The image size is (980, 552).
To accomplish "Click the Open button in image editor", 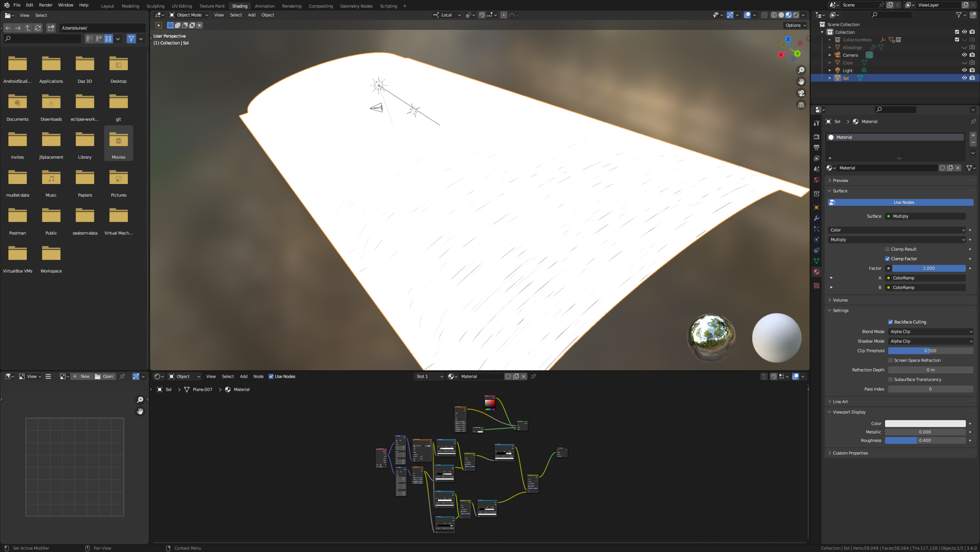I will tap(104, 377).
